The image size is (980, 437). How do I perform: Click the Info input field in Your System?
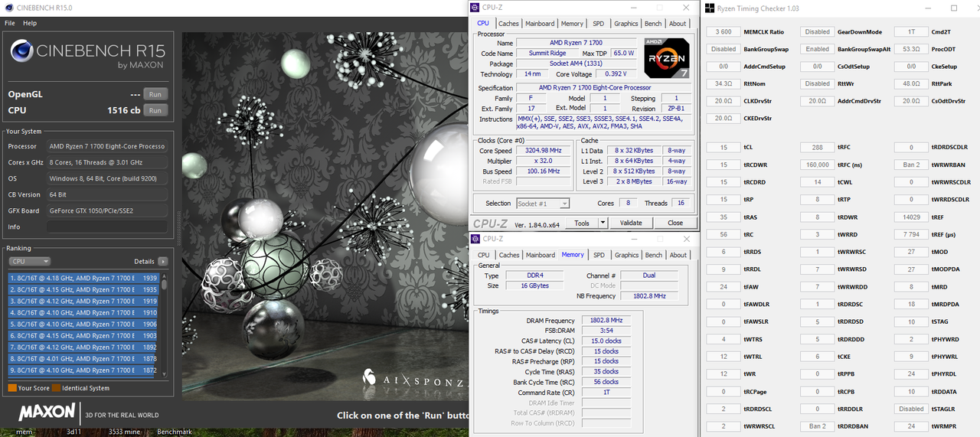coord(106,227)
